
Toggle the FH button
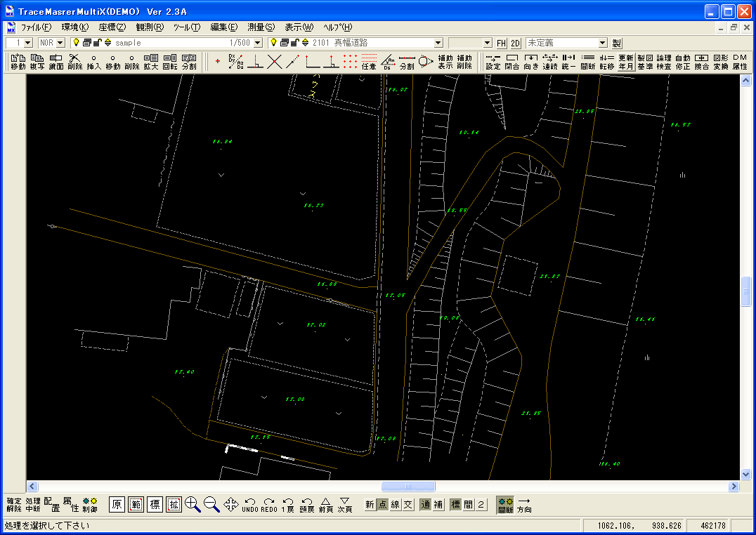coord(502,43)
